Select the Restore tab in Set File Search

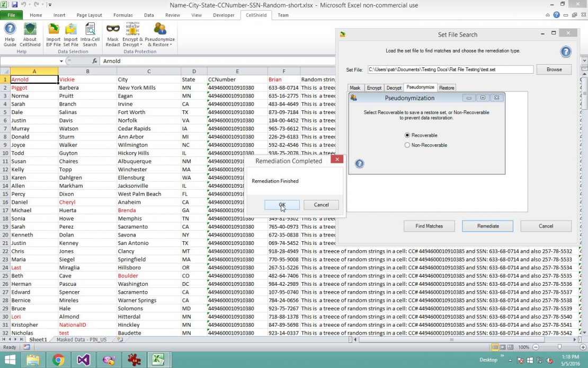point(447,88)
